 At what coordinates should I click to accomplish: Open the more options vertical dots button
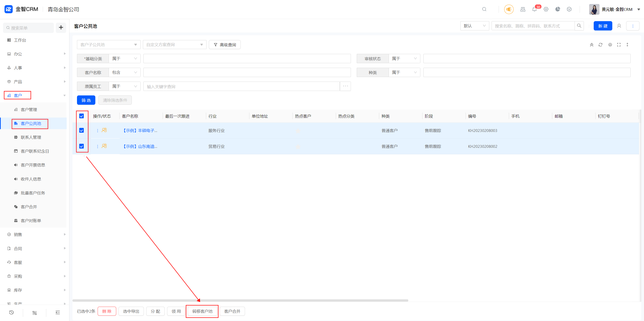click(x=633, y=26)
